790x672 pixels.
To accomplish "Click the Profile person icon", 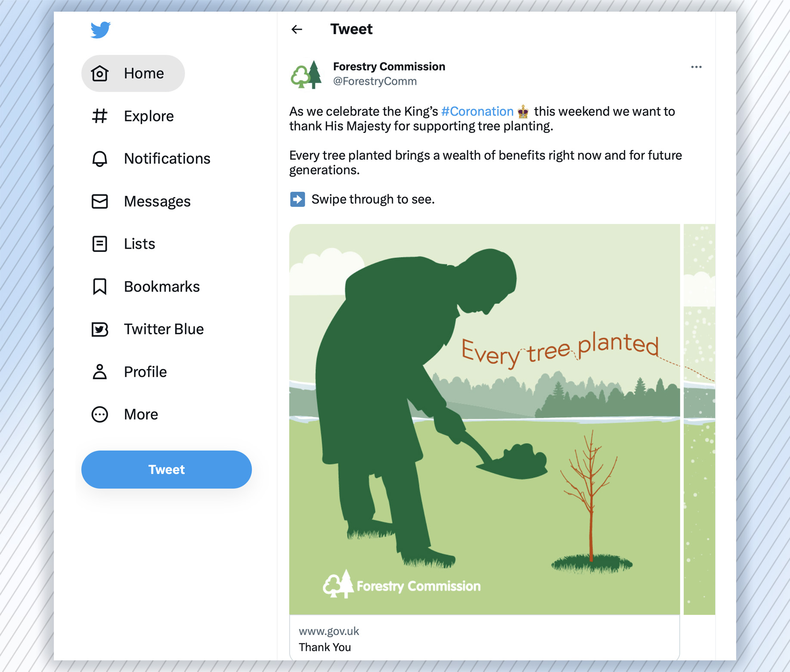I will pos(99,372).
